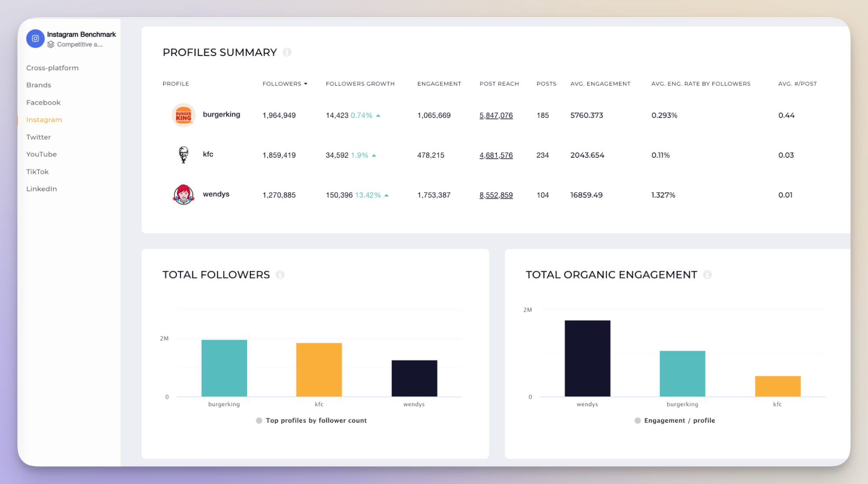The image size is (868, 484).
Task: Click the Facebook sidebar icon
Action: [x=43, y=102]
